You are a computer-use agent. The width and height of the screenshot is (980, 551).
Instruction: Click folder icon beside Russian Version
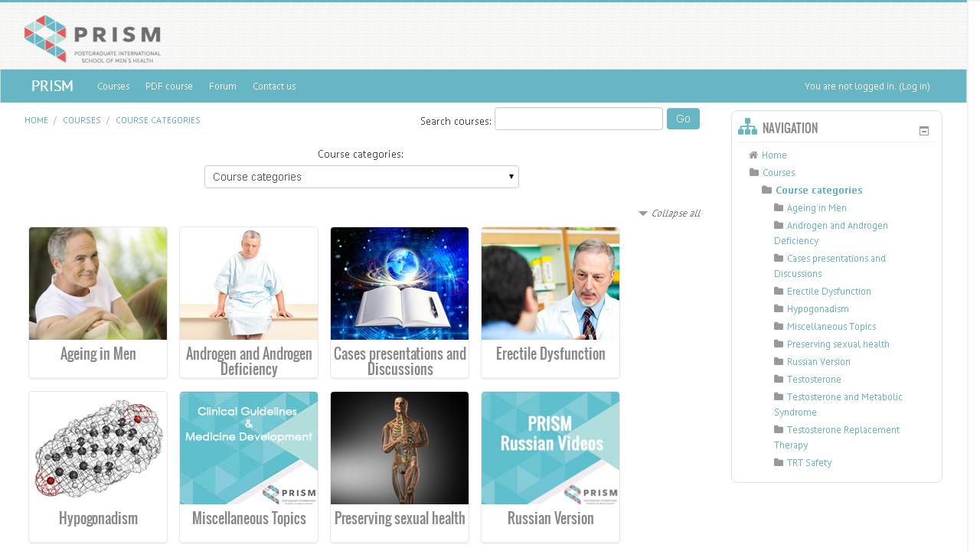point(779,361)
